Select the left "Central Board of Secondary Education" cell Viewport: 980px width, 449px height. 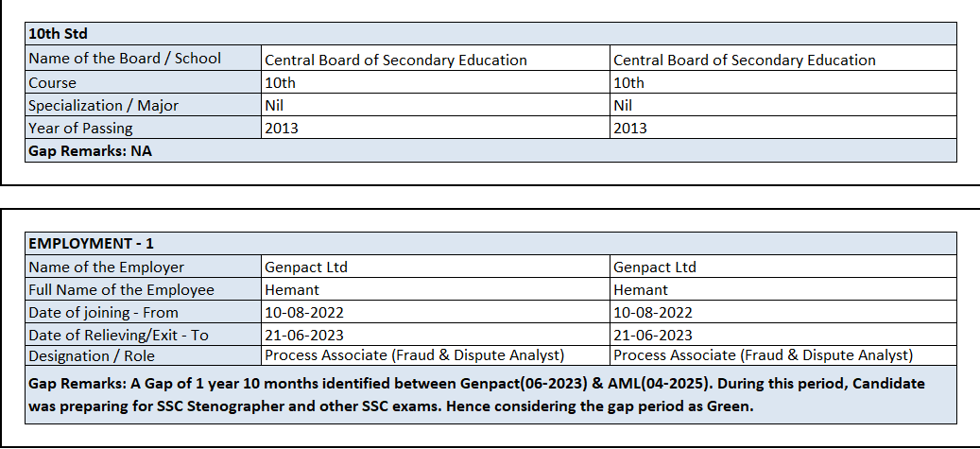(x=396, y=60)
